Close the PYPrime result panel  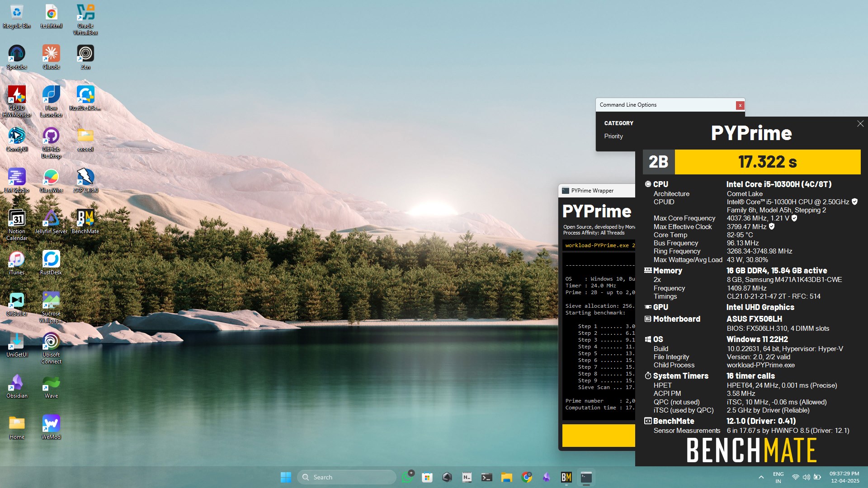click(x=860, y=124)
